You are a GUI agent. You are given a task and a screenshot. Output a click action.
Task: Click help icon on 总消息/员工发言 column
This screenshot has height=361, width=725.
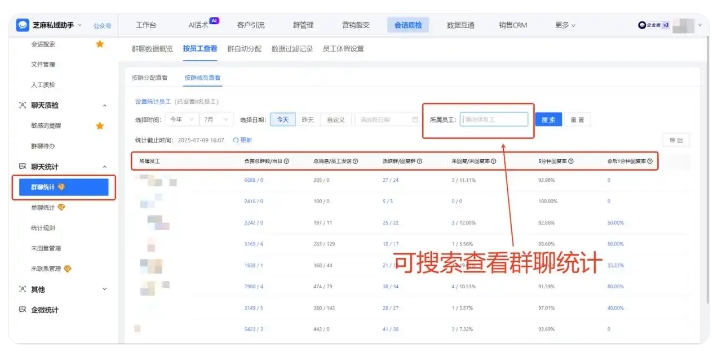pyautogui.click(x=355, y=162)
